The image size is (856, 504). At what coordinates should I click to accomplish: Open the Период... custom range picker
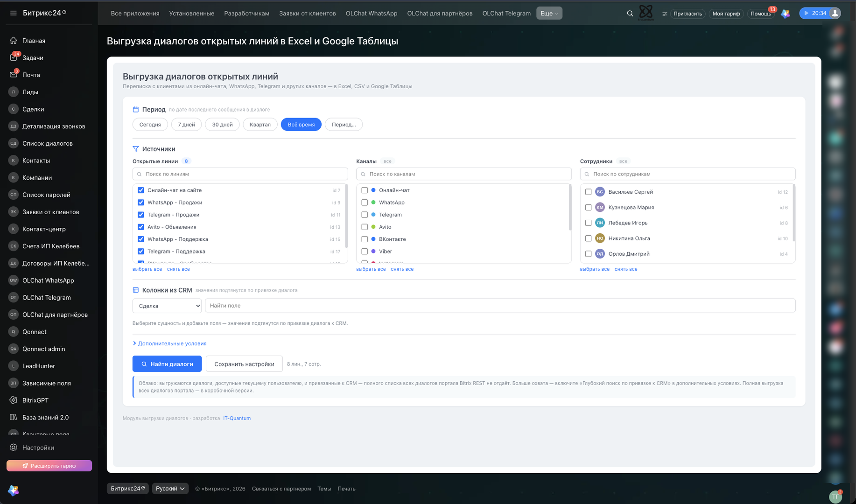[344, 125]
